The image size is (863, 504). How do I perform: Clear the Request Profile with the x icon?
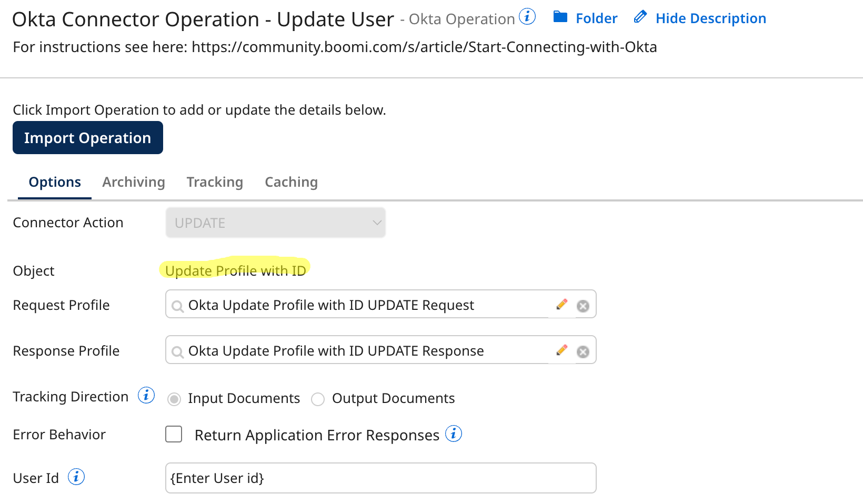(583, 305)
